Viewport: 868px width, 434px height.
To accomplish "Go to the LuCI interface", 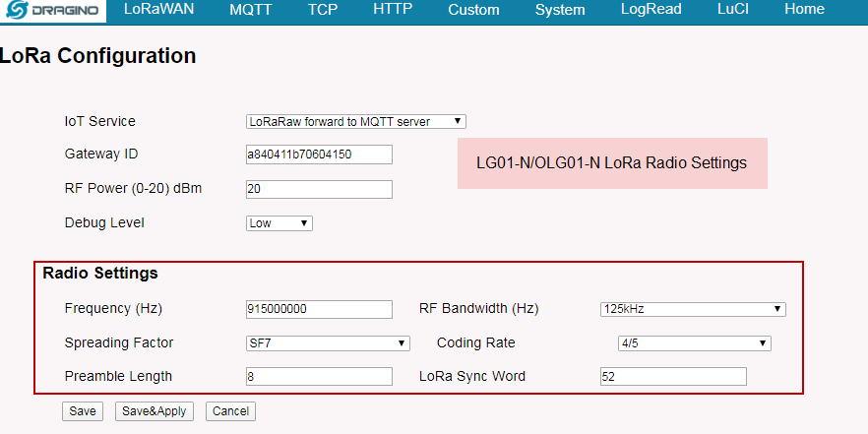I will 733,10.
